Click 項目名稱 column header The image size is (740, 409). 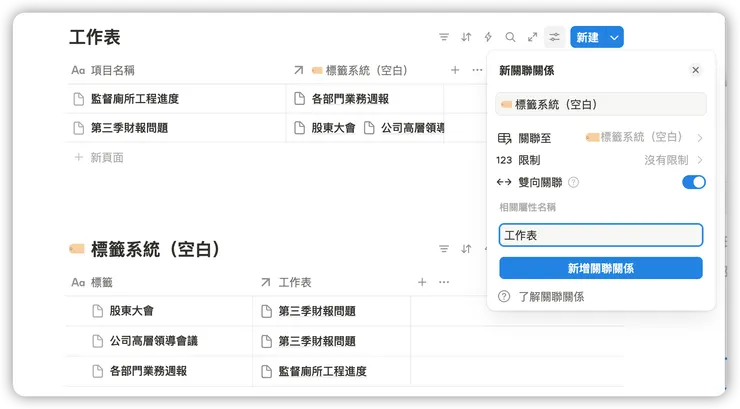point(103,70)
